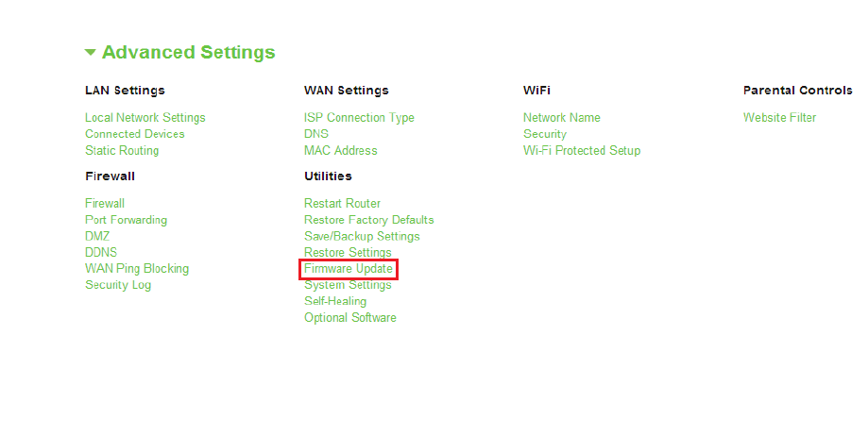Open DDNS configuration
868x436 pixels.
[101, 252]
